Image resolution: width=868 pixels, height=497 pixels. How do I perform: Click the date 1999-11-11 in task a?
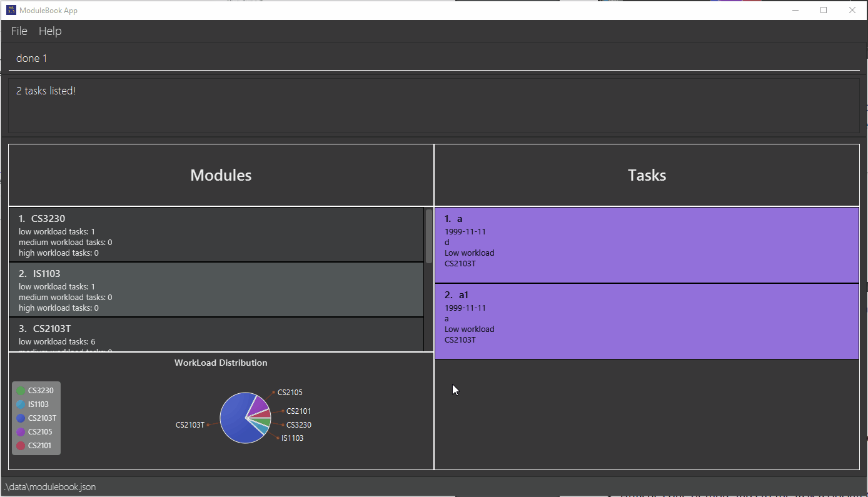pyautogui.click(x=465, y=232)
